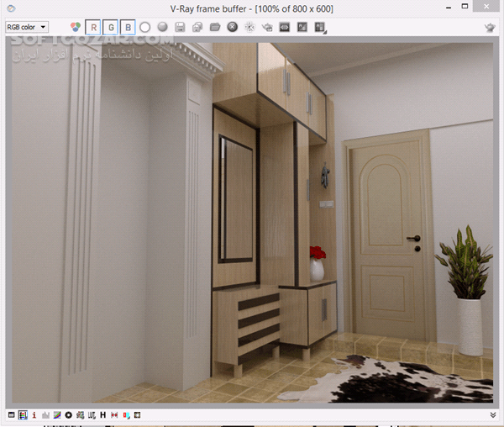Save the image with floppy disk icon
504x427 pixels.
tap(180, 27)
